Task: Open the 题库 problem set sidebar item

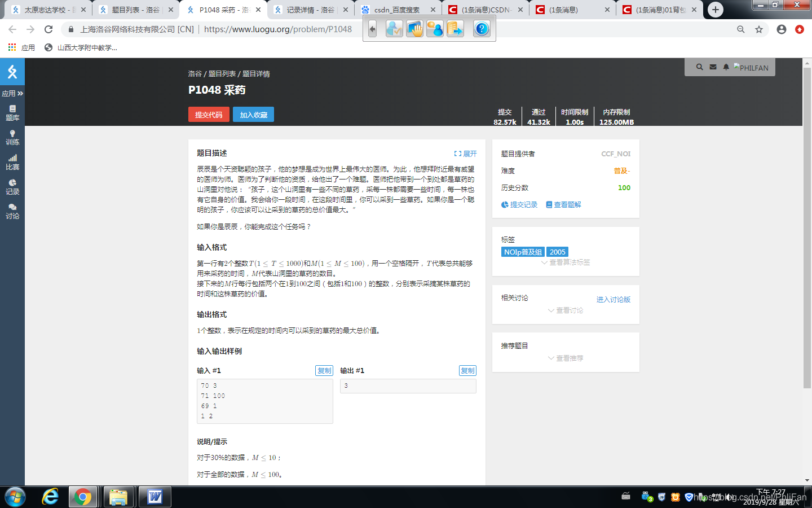Action: coord(12,113)
